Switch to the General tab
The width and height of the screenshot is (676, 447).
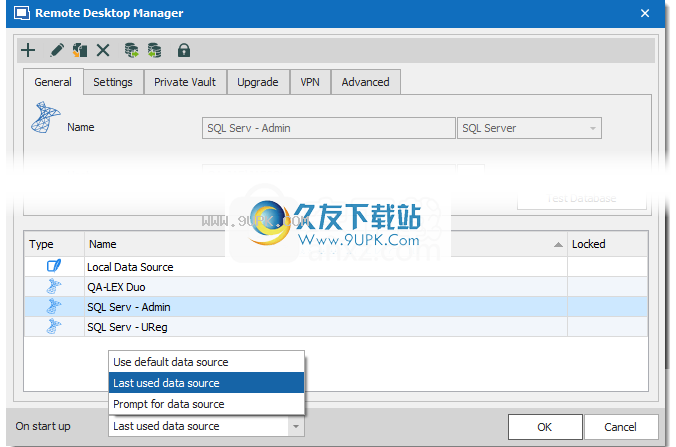(x=53, y=82)
